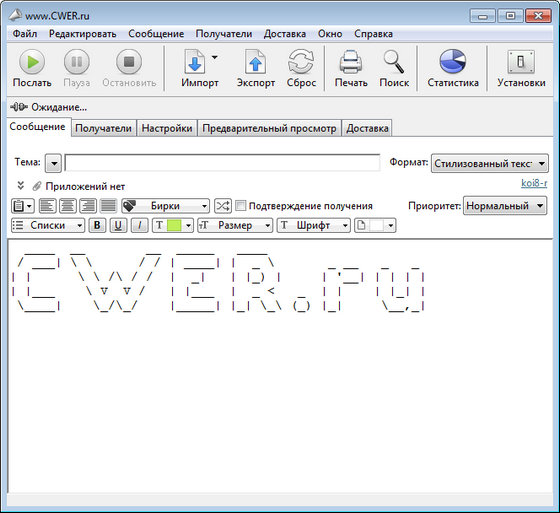Enable Подтверждение получения checkbox
The width and height of the screenshot is (560, 513).
(240, 205)
